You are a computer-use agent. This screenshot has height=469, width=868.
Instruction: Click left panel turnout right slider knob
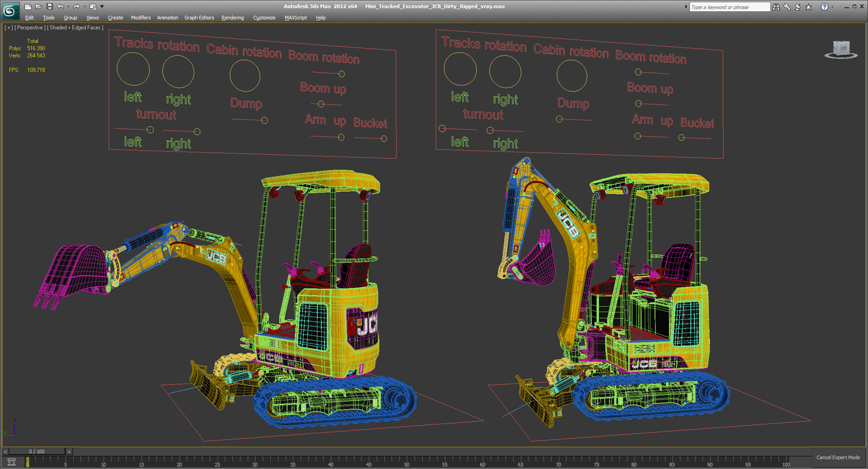[x=196, y=131]
